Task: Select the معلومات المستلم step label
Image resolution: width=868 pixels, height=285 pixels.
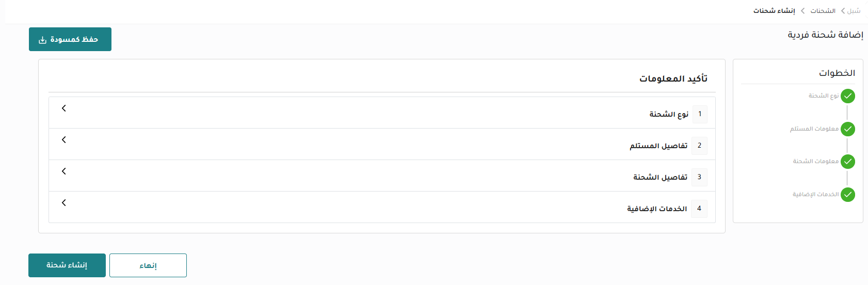Action: [x=814, y=129]
